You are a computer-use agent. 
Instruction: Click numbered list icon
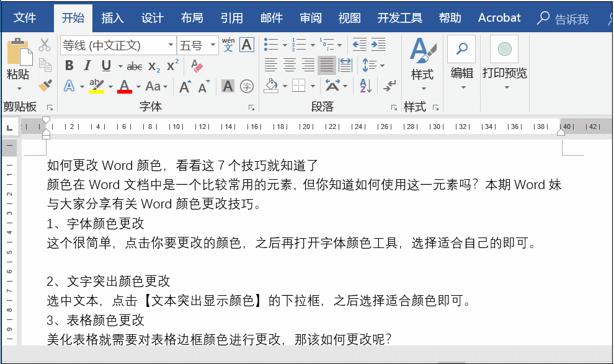tap(299, 45)
